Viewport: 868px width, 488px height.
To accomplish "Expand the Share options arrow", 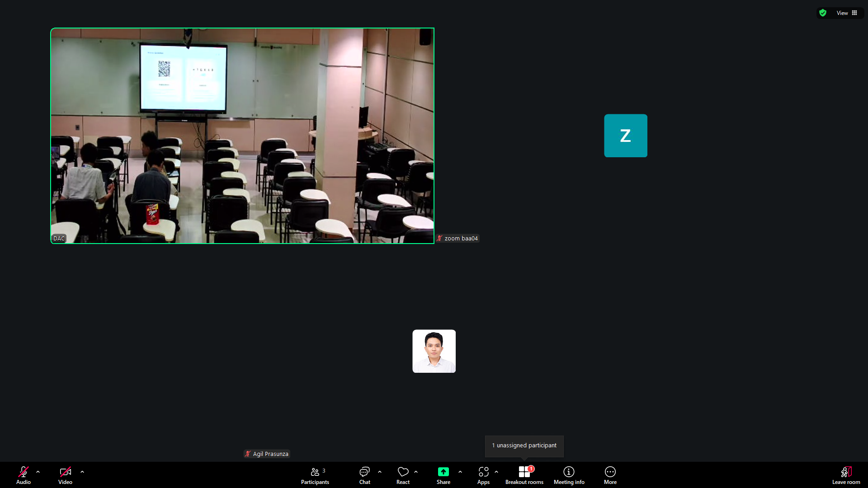I will coord(460,472).
